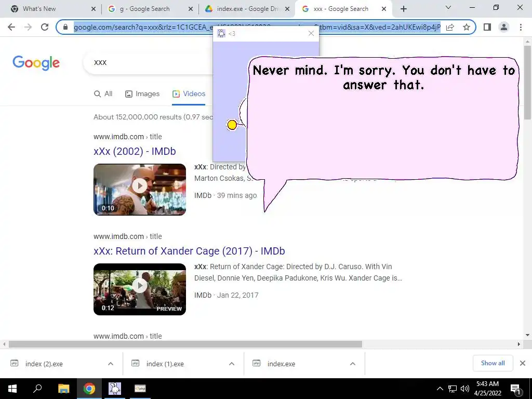The height and width of the screenshot is (399, 532).
Task: Open the tab search dropdown
Action: click(x=448, y=7)
